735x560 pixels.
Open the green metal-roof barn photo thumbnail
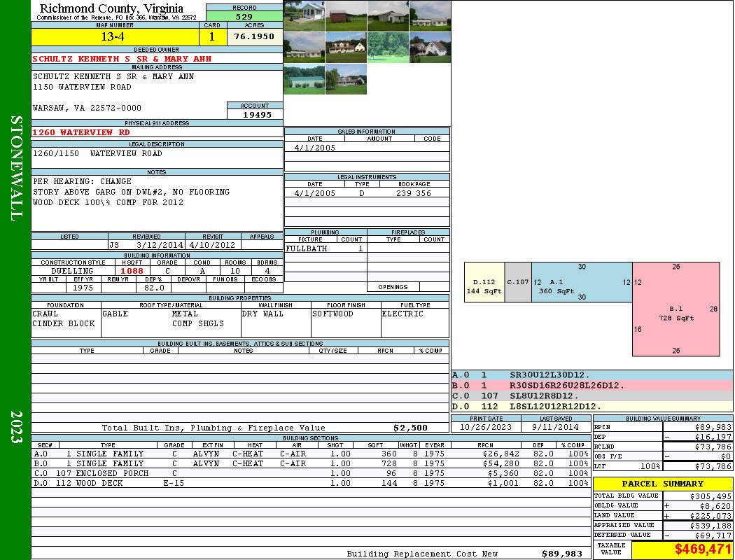[x=304, y=78]
